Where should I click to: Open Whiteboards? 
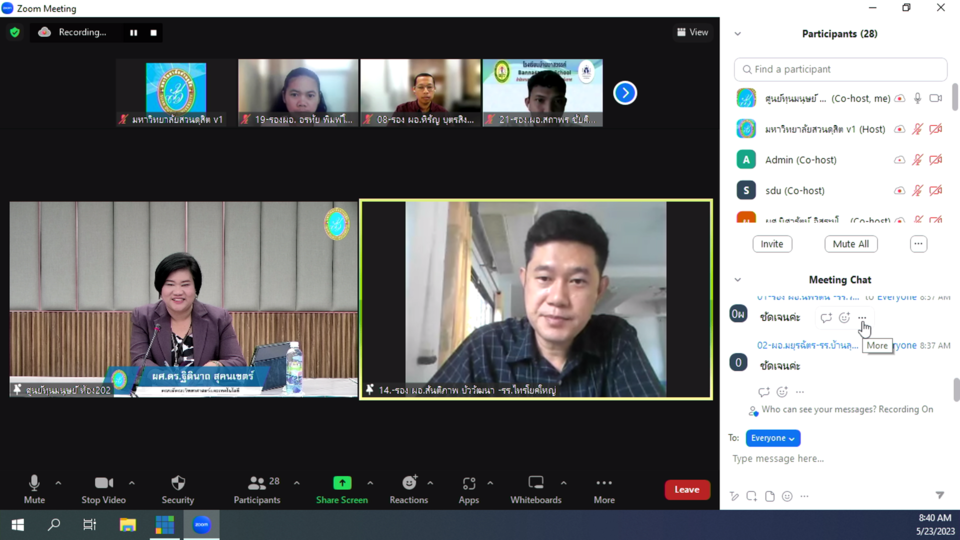536,489
